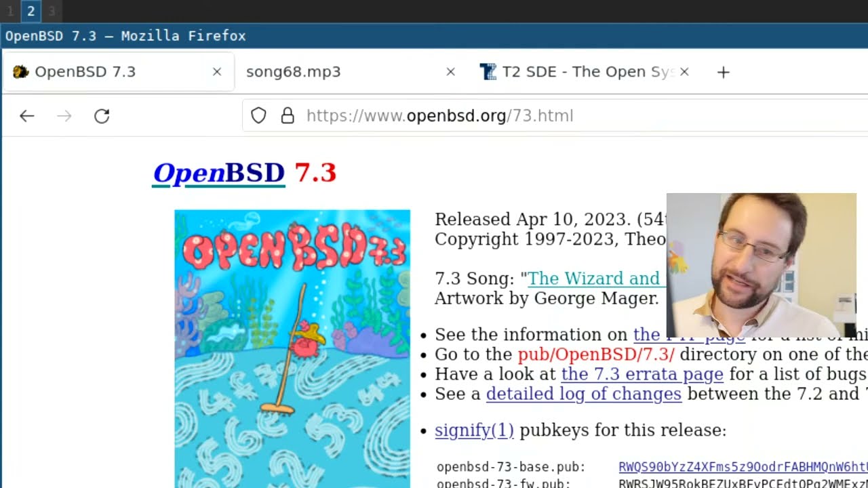The image size is (868, 488).
Task: Go back to the previous page
Action: pos(26,116)
